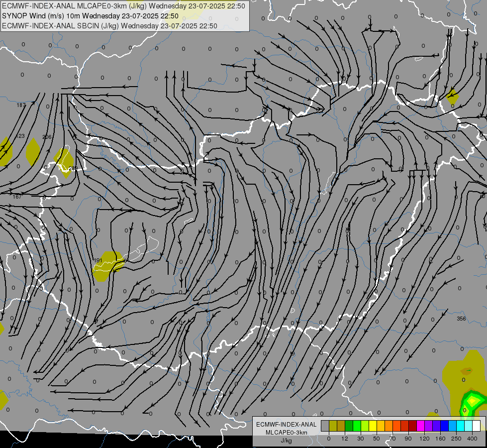
Task: Click the gray legend color swatch
Action: (x=325, y=426)
